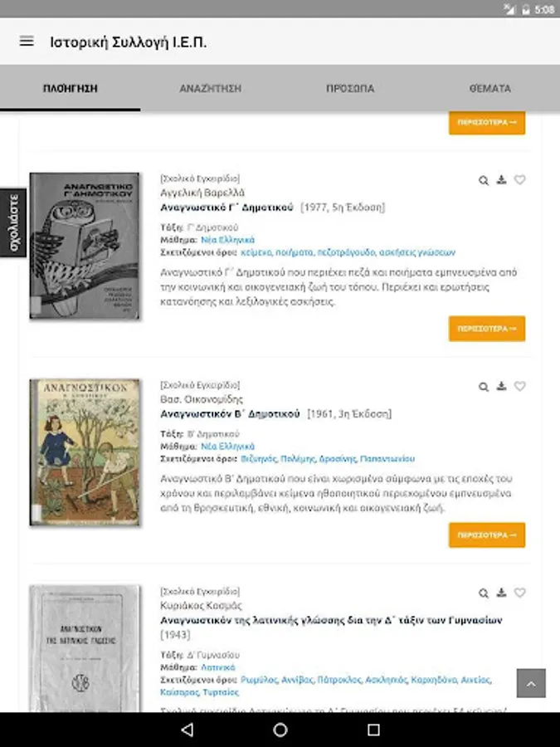This screenshot has width=560, height=747.
Task: Click ΠΕΡΙΣΣΟΤΕΡΑ button under Αναγνωστικό Γ΄ Δημοτικού
Action: point(487,329)
